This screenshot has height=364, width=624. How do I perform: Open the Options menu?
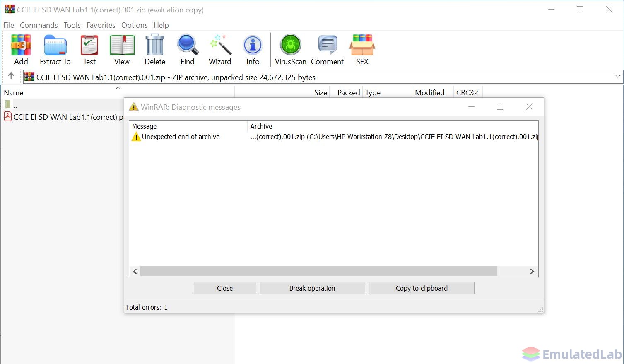135,25
